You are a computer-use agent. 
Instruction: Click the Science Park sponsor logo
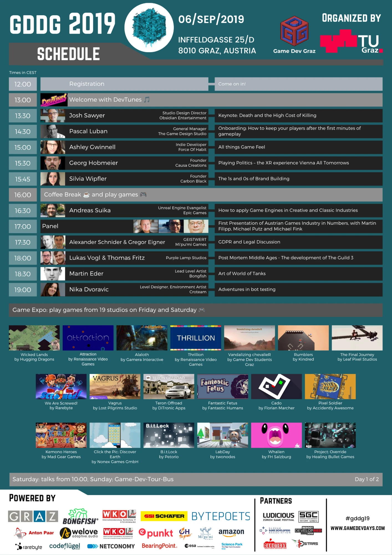tap(232, 546)
